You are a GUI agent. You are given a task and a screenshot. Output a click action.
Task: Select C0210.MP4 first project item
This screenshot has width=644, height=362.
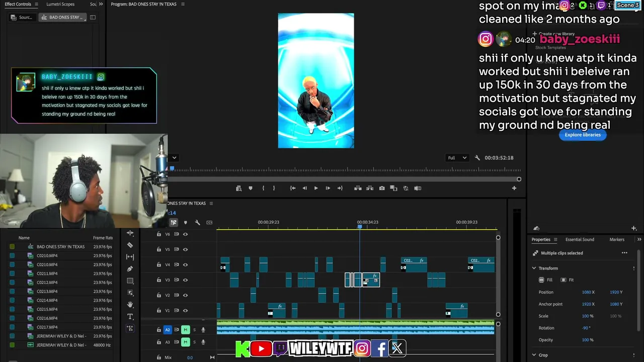[47, 255]
